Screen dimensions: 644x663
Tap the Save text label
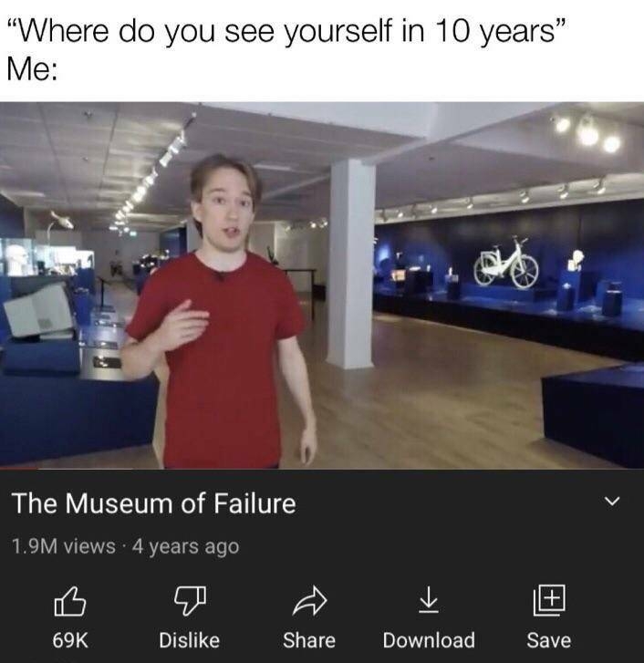click(x=549, y=639)
